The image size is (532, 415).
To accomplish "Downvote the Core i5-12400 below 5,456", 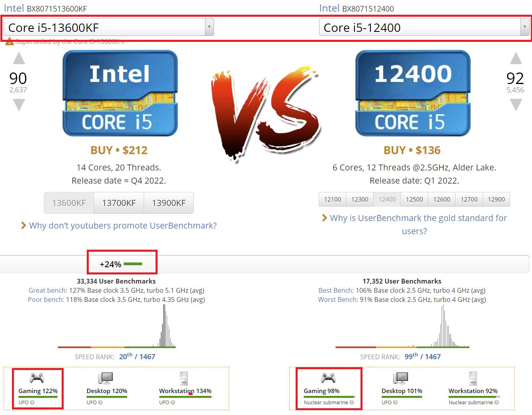I will 516,105.
